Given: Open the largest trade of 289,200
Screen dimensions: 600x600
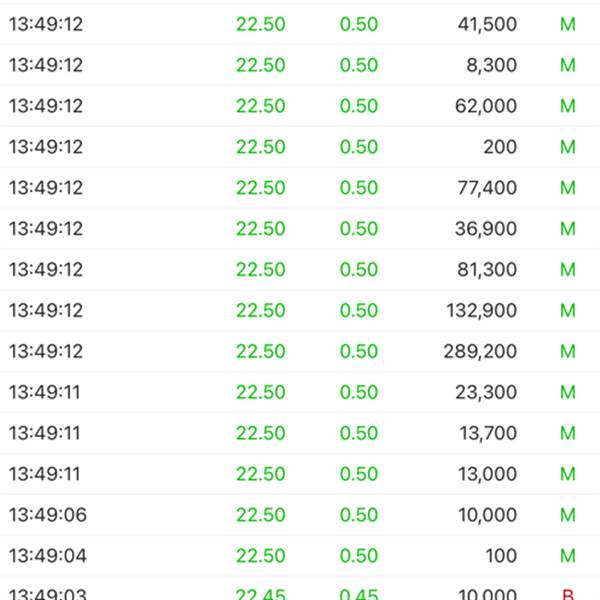Looking at the screenshot, I should coord(481,352).
